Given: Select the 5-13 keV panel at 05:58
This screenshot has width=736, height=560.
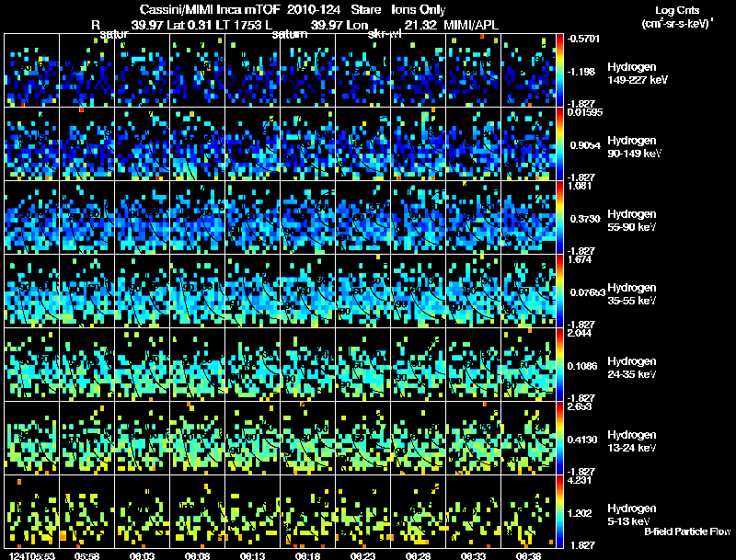Looking at the screenshot, I should (86, 512).
